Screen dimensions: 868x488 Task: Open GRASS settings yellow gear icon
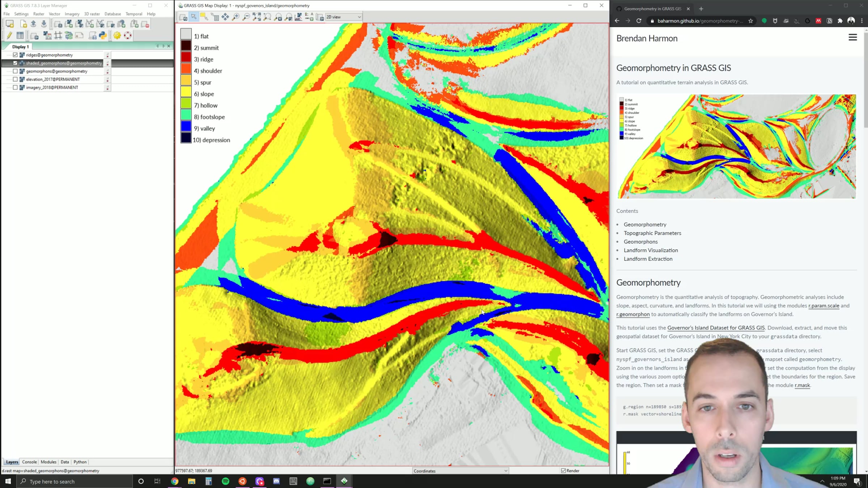point(117,35)
